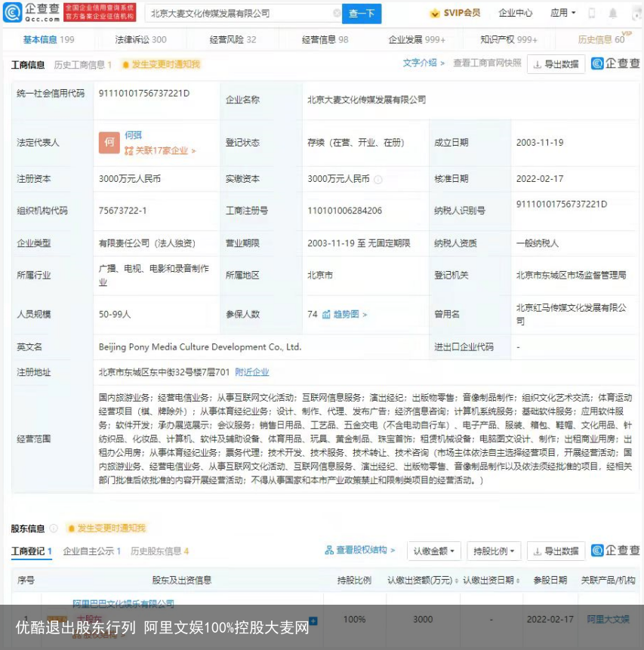This screenshot has width=644, height=650.
Task: Click 导出数据 button in 股东信息 section
Action: (x=556, y=551)
